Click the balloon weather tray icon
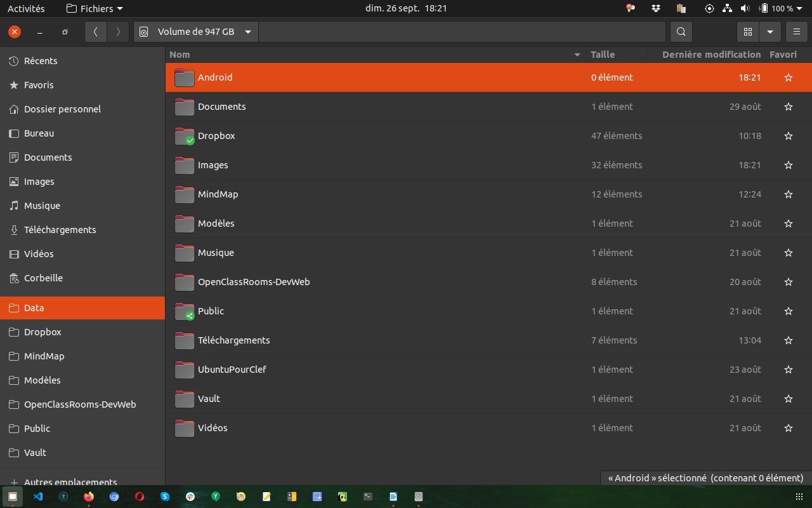 click(630, 8)
